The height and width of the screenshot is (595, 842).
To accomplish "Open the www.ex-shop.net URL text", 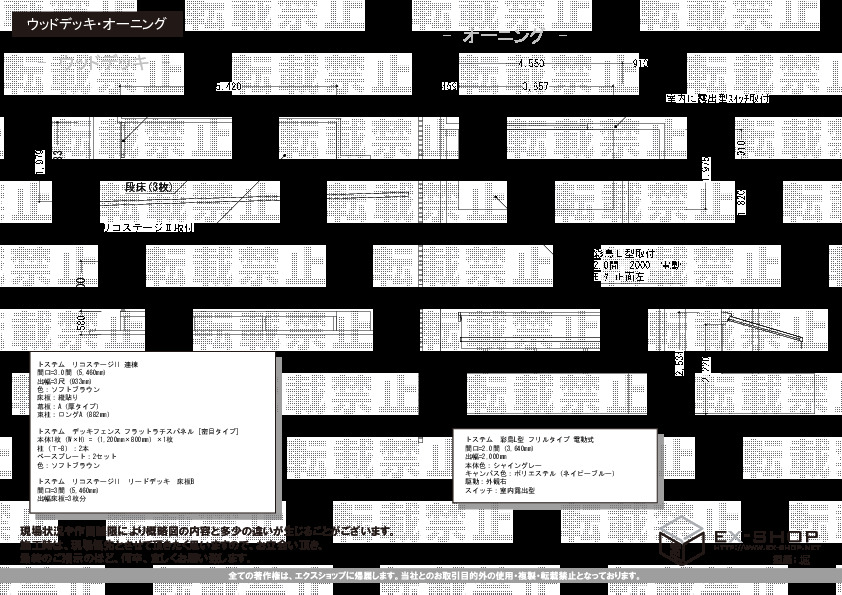I will [768, 548].
